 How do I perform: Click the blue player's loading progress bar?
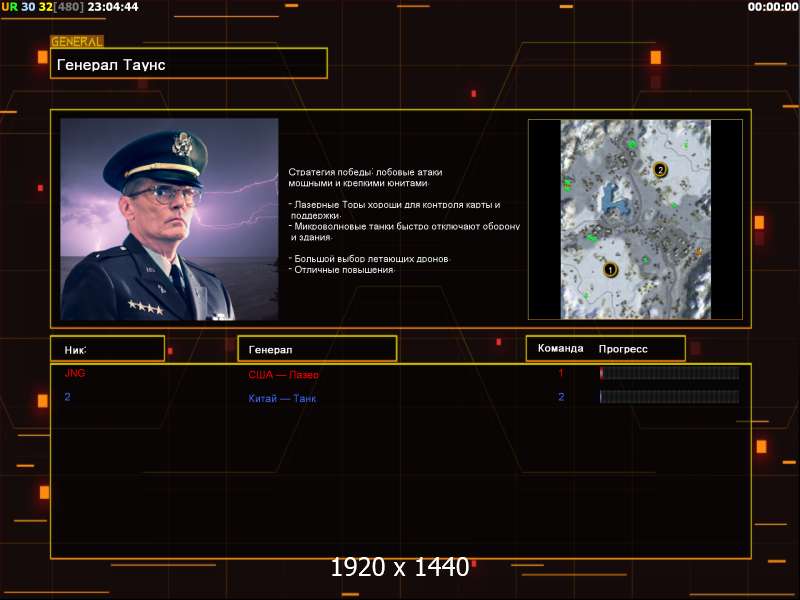[x=669, y=396]
